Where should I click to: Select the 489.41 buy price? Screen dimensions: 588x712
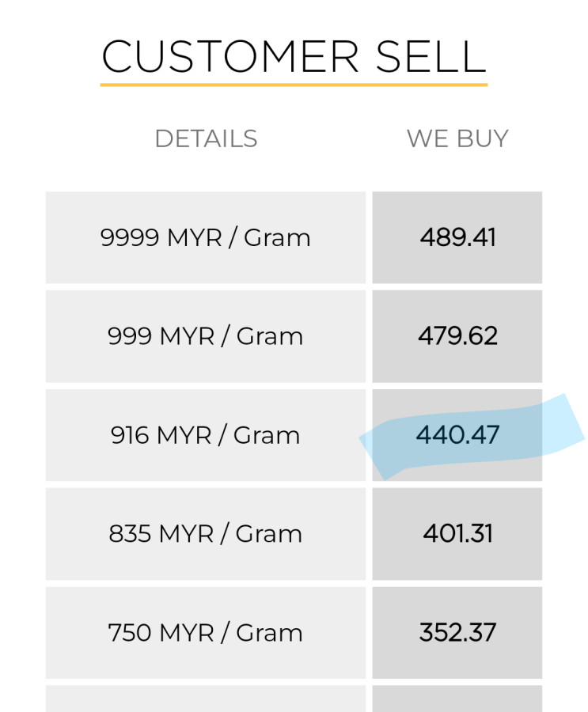point(457,237)
